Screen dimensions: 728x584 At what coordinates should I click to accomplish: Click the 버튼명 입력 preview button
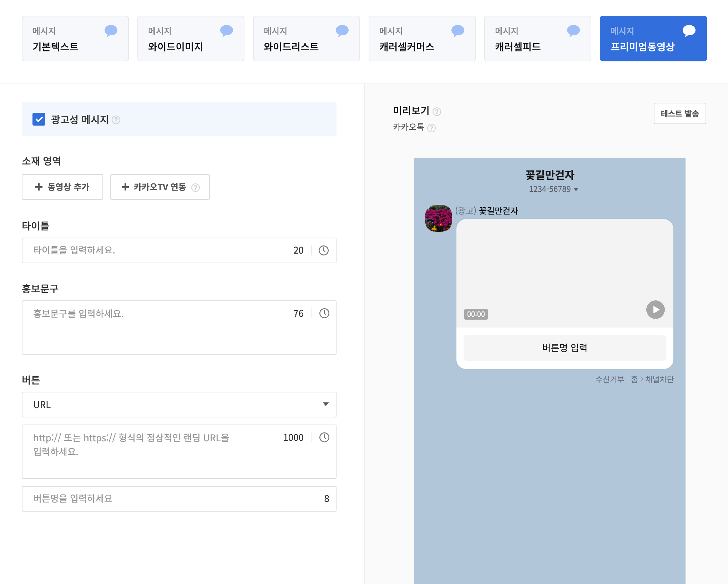click(565, 348)
